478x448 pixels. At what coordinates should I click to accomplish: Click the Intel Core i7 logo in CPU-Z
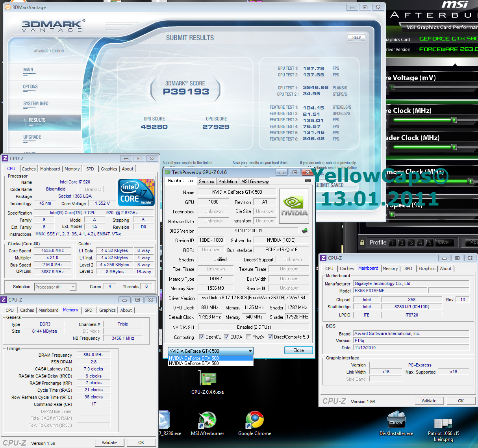coord(136,193)
